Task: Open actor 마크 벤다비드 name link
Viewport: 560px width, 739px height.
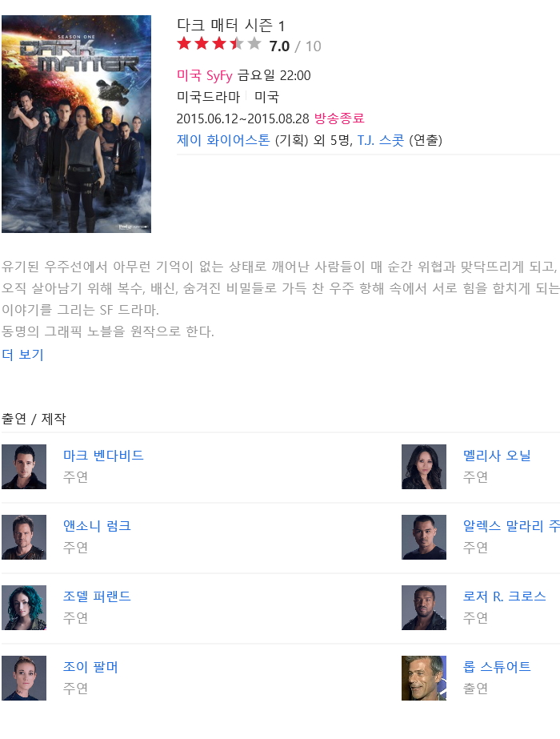Action: 103,456
